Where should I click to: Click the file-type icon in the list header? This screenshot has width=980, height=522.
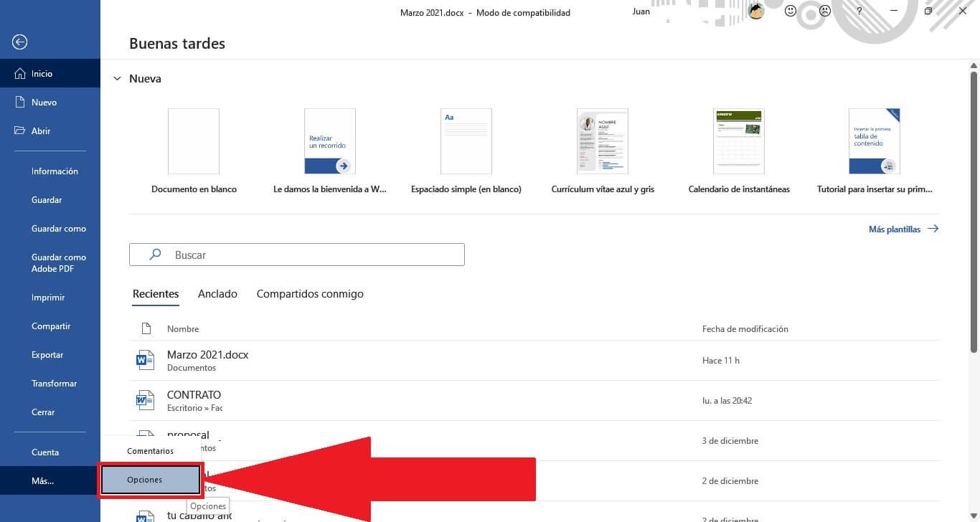tap(146, 328)
